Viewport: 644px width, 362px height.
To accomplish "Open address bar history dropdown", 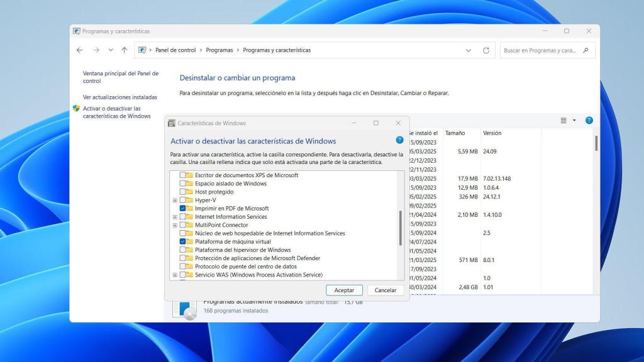I will tap(468, 50).
